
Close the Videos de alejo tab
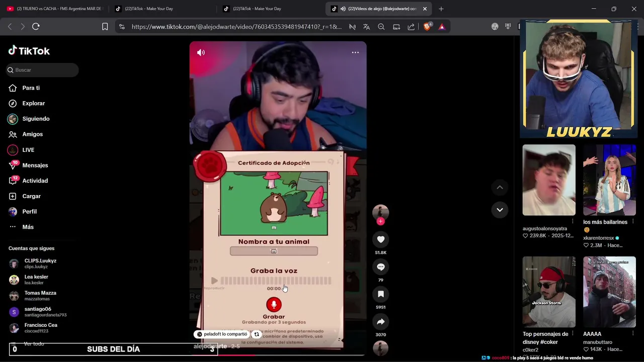click(425, 9)
